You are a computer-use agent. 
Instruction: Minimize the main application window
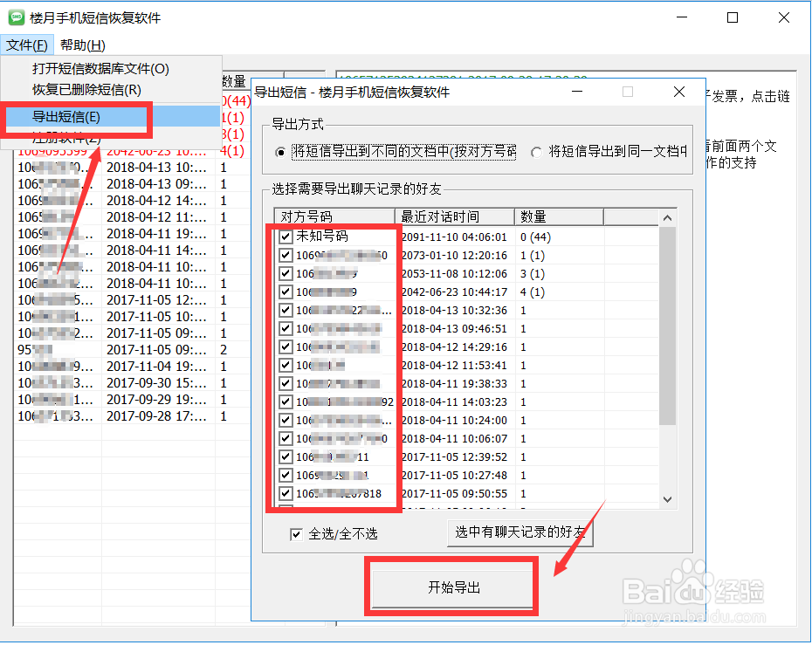[682, 17]
